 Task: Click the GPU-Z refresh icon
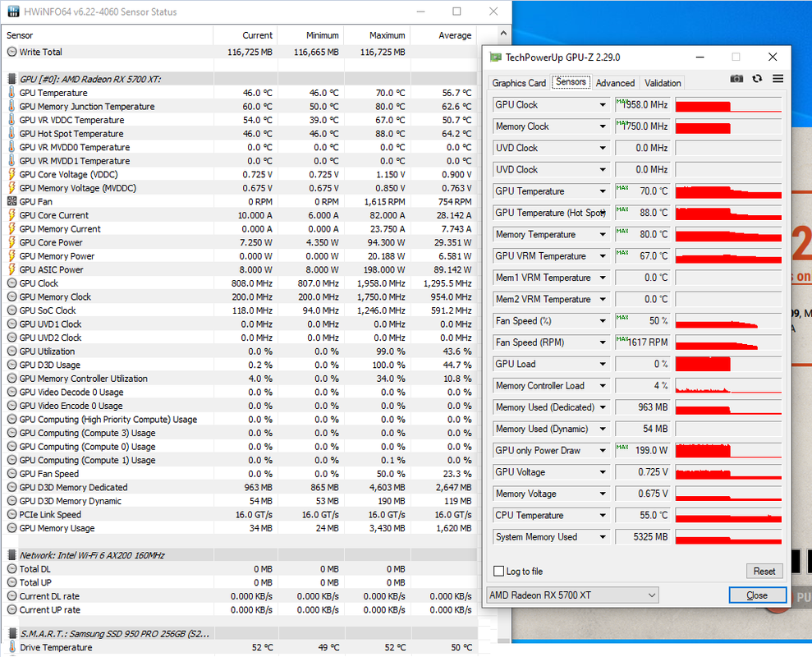(757, 79)
